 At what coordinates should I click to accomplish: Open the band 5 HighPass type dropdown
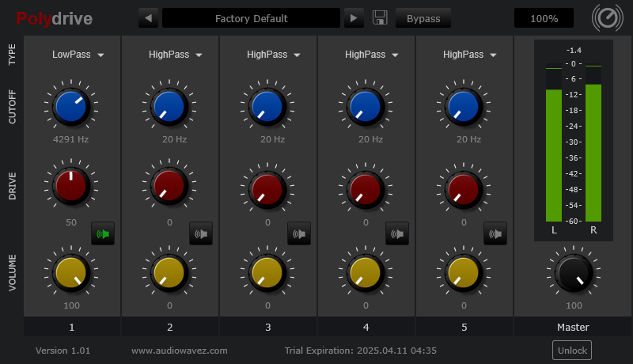469,55
